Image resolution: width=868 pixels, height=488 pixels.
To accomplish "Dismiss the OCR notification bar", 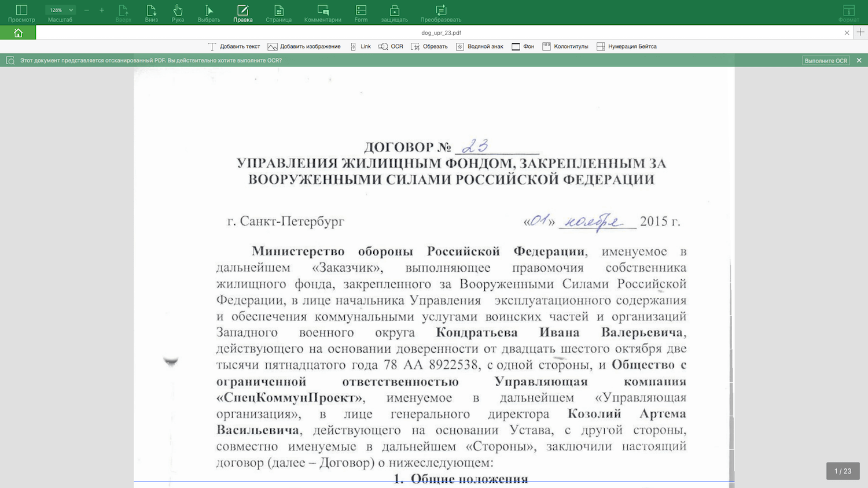I will tap(859, 60).
